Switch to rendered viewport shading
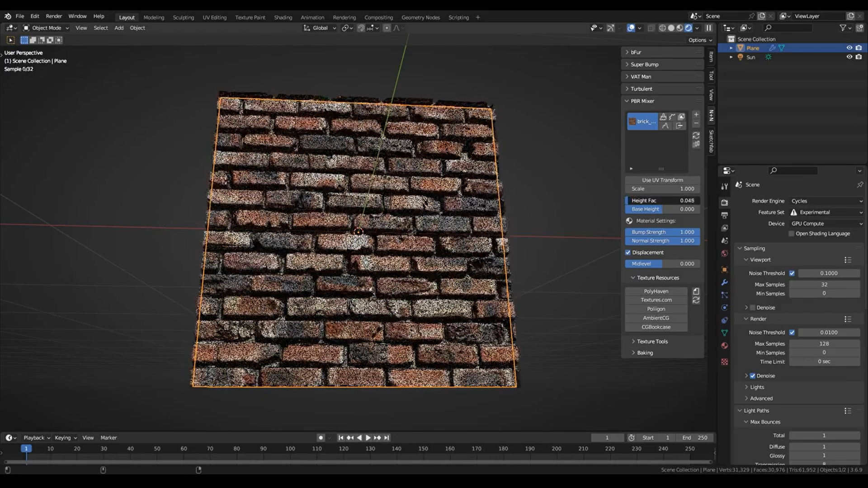Viewport: 868px width, 488px height. (688, 28)
